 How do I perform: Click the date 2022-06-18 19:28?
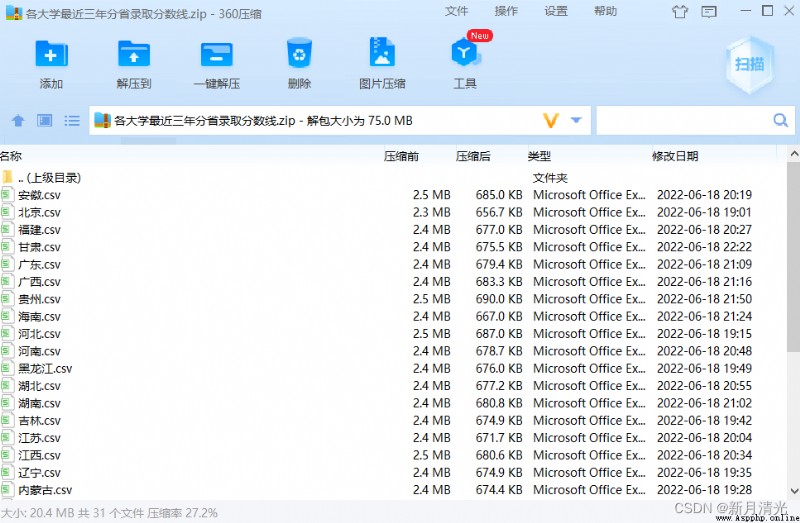coord(704,490)
